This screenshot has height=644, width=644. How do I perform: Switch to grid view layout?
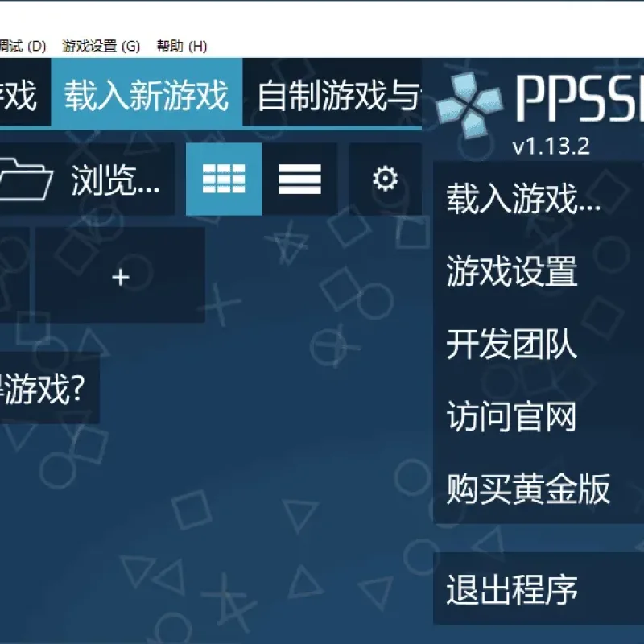(x=224, y=179)
